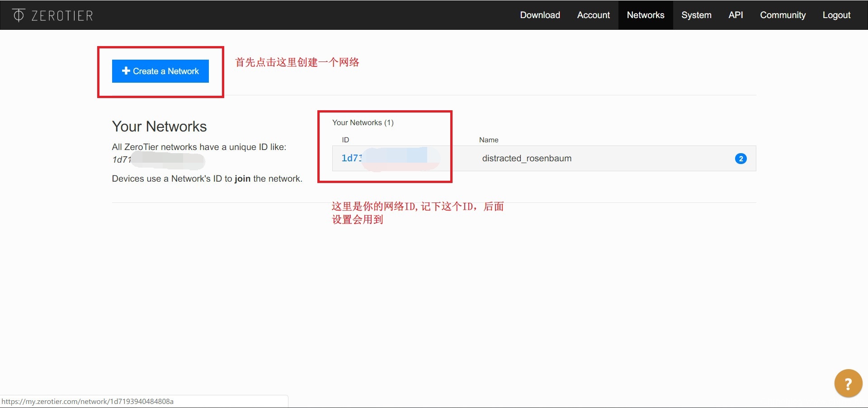Screen dimensions: 868x408
Task: Click the Your Networks (1) label
Action: point(363,122)
